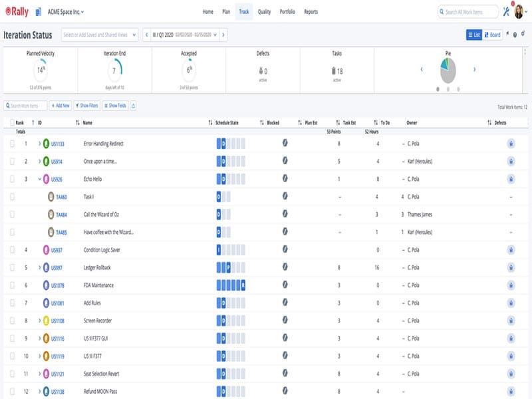Click the user profile avatar
The width and height of the screenshot is (532, 399).
[x=519, y=12]
